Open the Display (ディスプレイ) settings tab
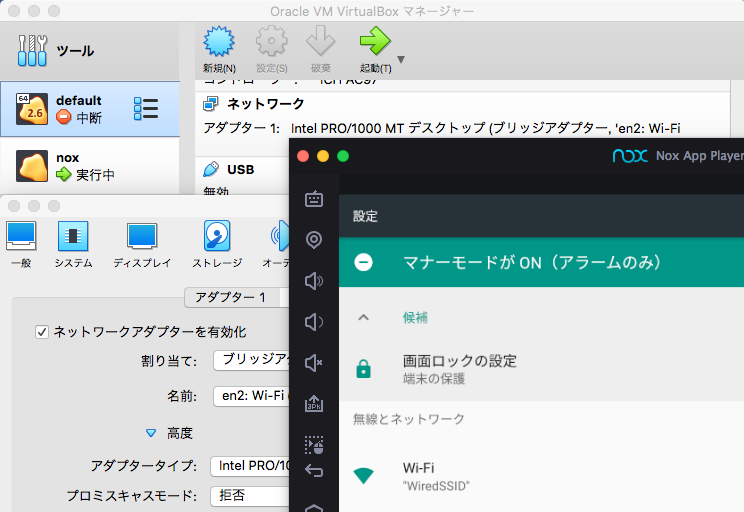 (142, 244)
